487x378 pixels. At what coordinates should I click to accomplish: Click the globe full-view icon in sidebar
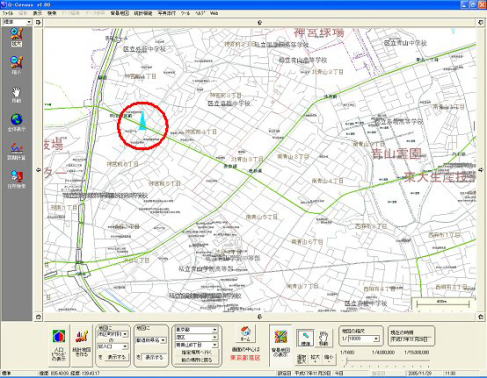click(16, 122)
